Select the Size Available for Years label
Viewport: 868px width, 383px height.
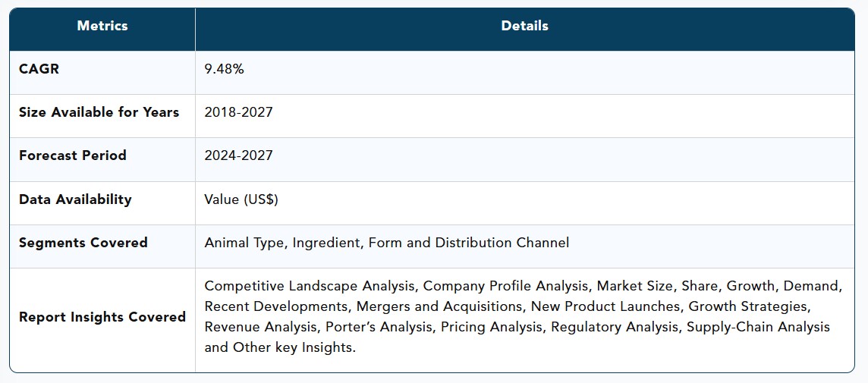[x=99, y=112]
